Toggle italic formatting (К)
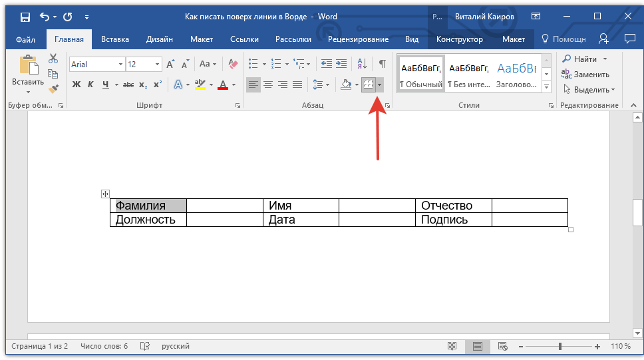This screenshot has height=360, width=644. [x=91, y=85]
